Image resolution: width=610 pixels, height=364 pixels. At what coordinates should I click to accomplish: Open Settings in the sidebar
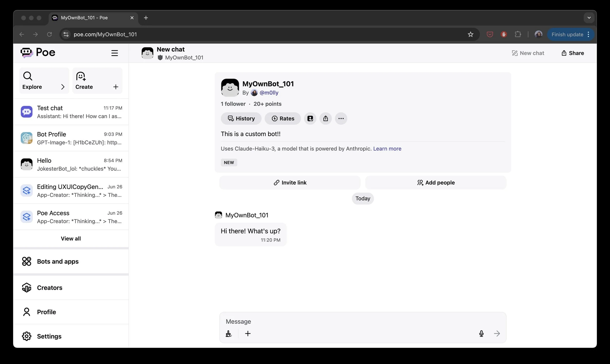point(49,336)
